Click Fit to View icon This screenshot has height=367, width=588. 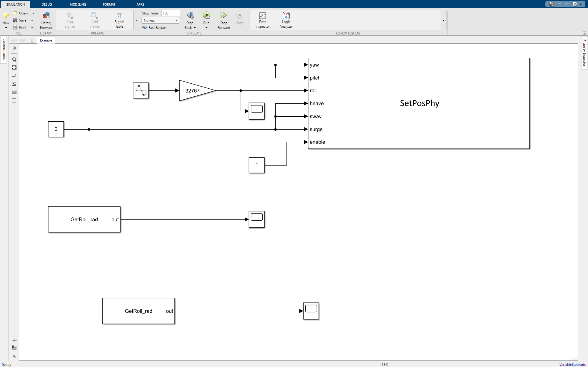pyautogui.click(x=14, y=67)
